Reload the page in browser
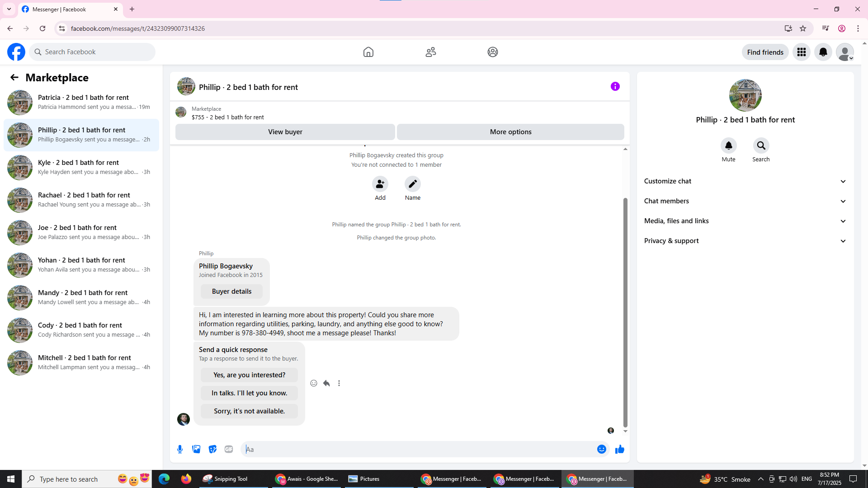 tap(42, 28)
